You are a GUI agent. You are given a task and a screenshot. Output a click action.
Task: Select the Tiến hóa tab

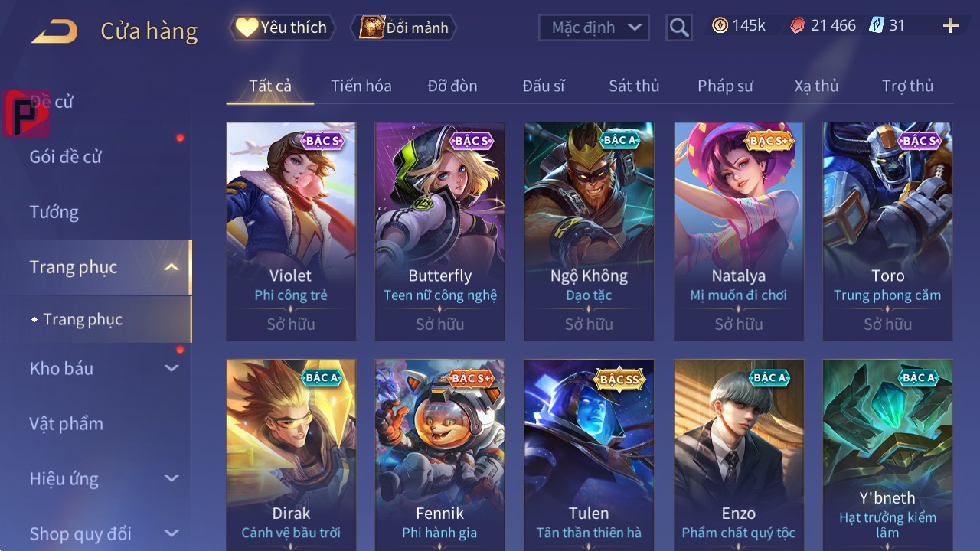(361, 86)
